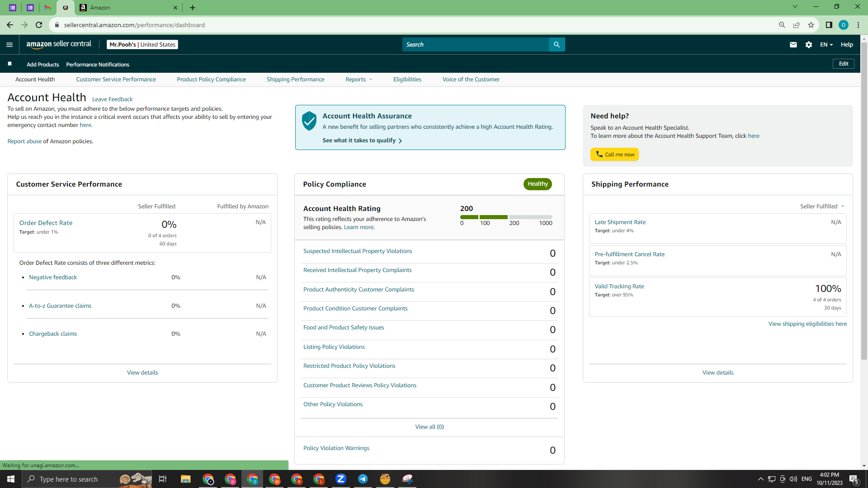868x488 pixels.
Task: Open Suspected Intellectual Property Violations
Action: pyautogui.click(x=358, y=251)
